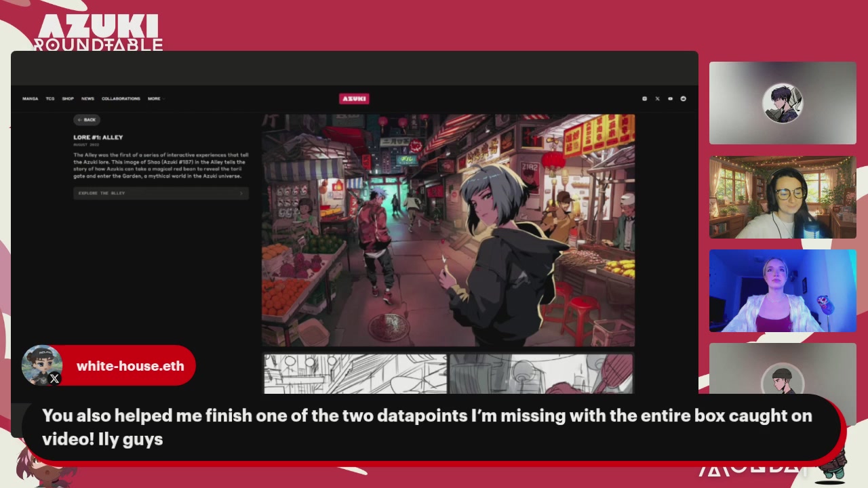Click the Azuki Roundtable logo
This screenshot has width=868, height=488.
click(x=98, y=33)
